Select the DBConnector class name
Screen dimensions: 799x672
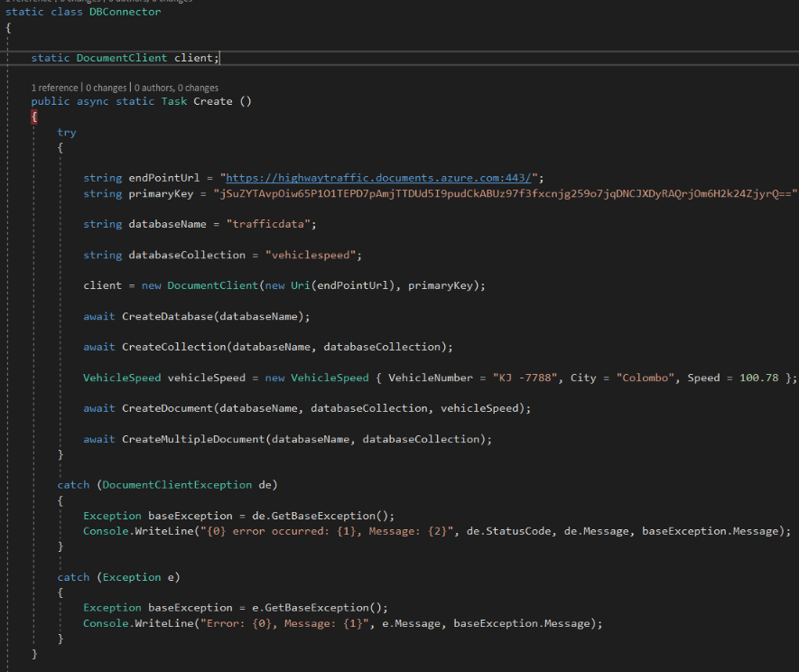coord(125,12)
